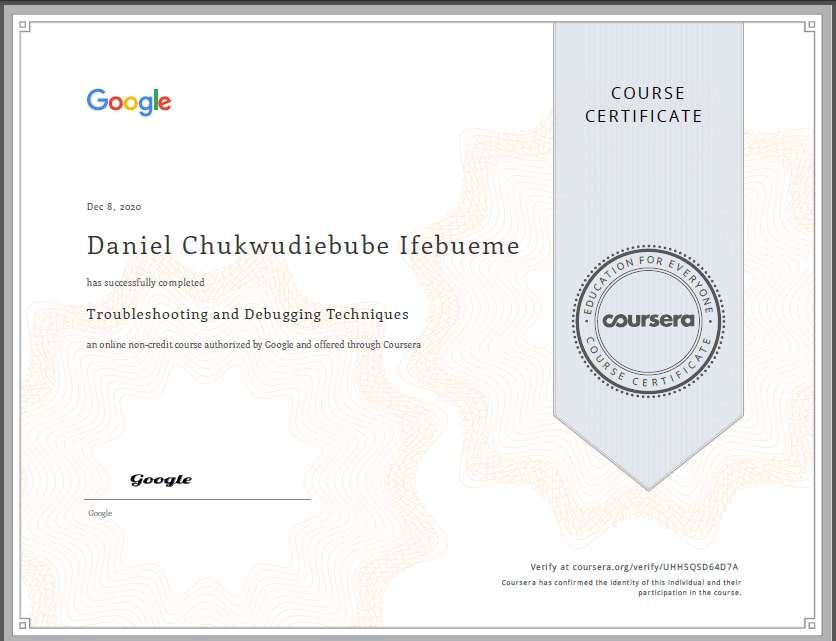
Task: Click the course title Troubleshooting and Debugging Techniques
Action: (248, 314)
